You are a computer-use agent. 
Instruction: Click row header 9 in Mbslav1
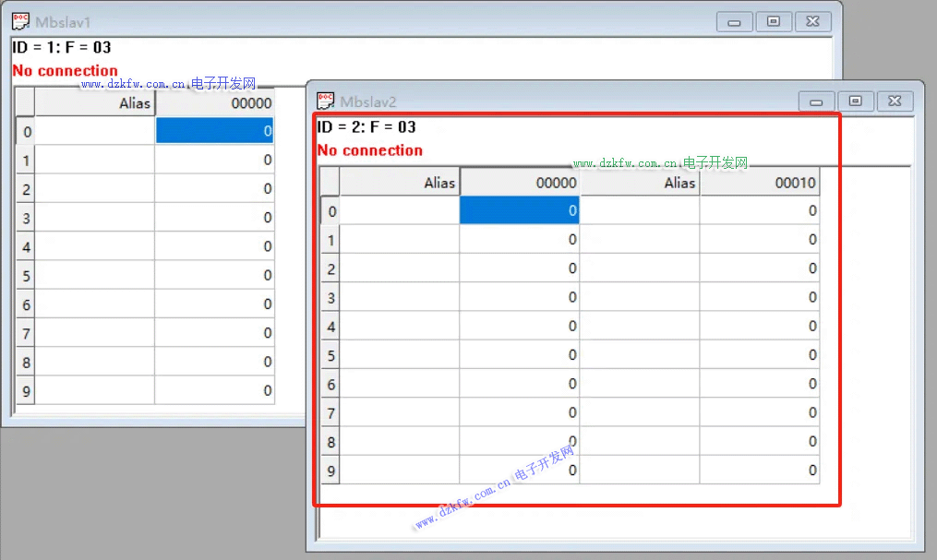(x=26, y=391)
